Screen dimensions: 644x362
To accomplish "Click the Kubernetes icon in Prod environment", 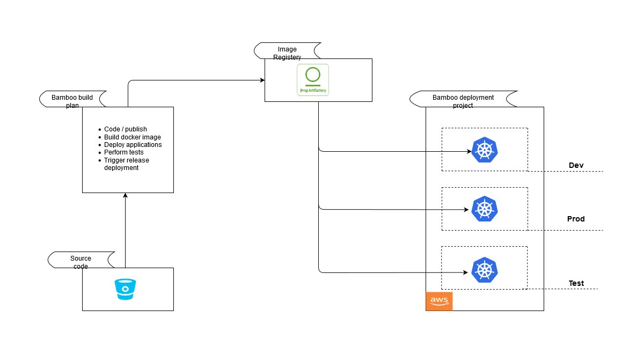I will (485, 209).
